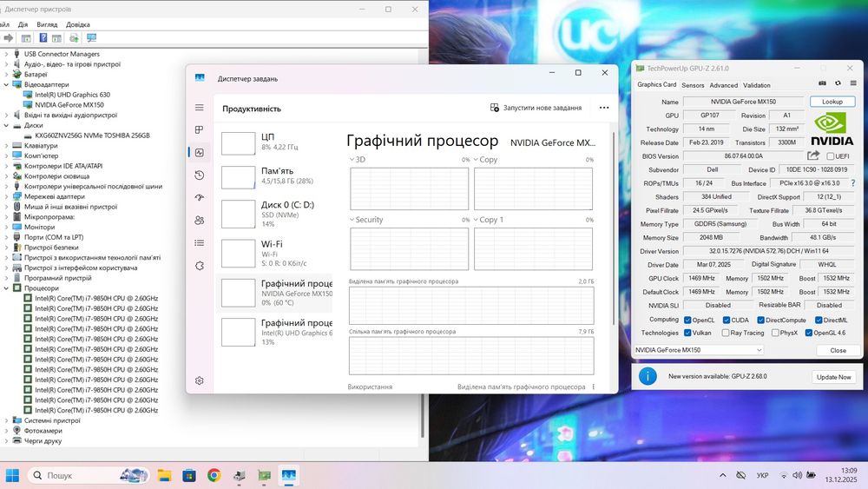The image size is (868, 489).
Task: Toggle the OpenGL 4.6 checkbox in GPU-Z
Action: (808, 333)
